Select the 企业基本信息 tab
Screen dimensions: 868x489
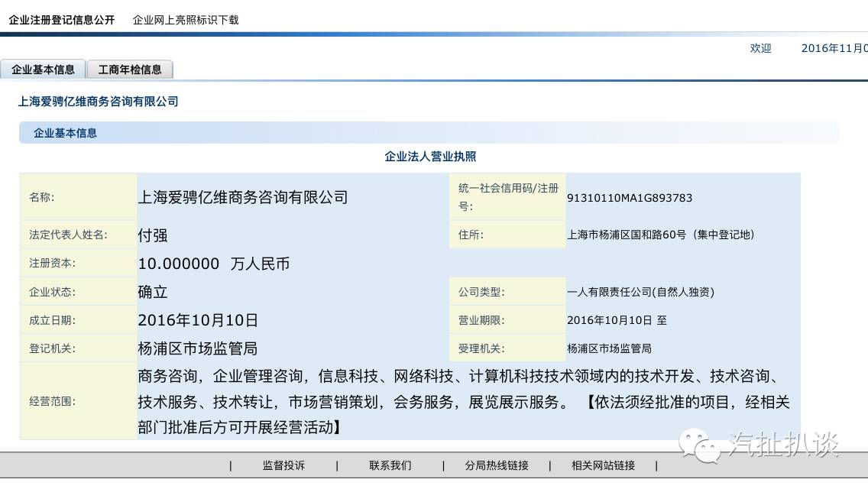pyautogui.click(x=44, y=69)
